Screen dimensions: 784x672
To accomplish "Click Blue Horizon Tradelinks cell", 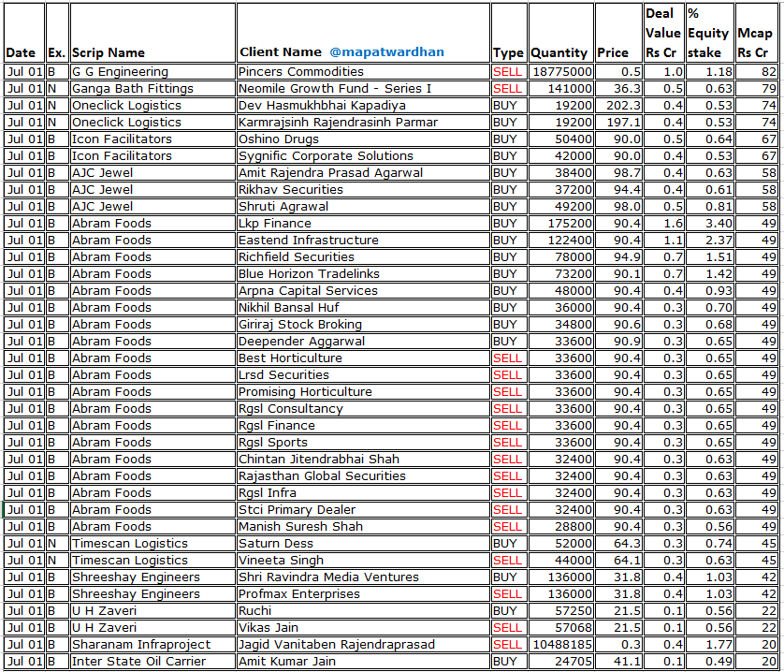I will (364, 273).
